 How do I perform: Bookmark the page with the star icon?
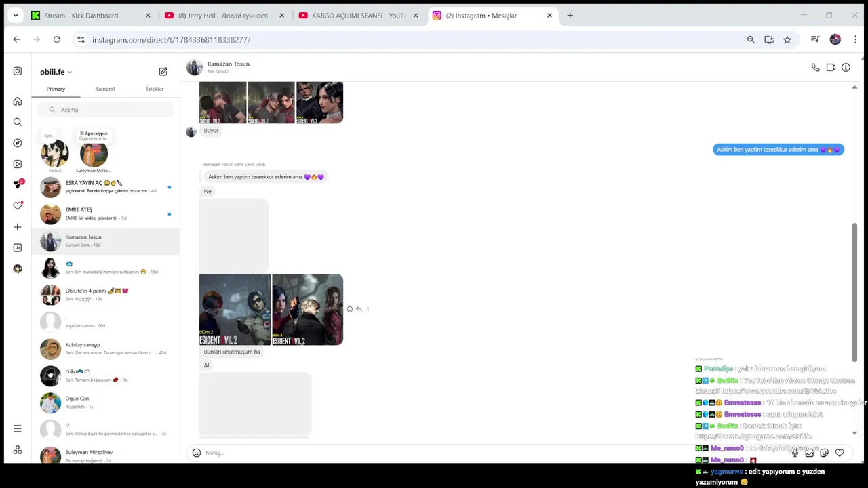click(787, 40)
